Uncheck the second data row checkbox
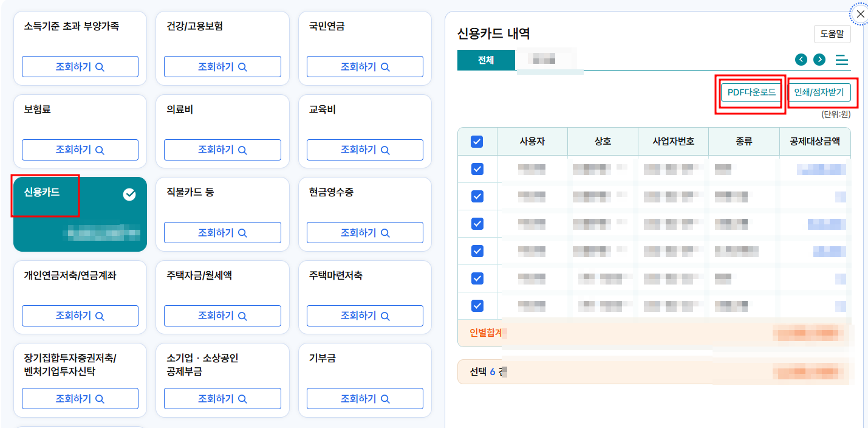This screenshot has width=868, height=428. 477,196
